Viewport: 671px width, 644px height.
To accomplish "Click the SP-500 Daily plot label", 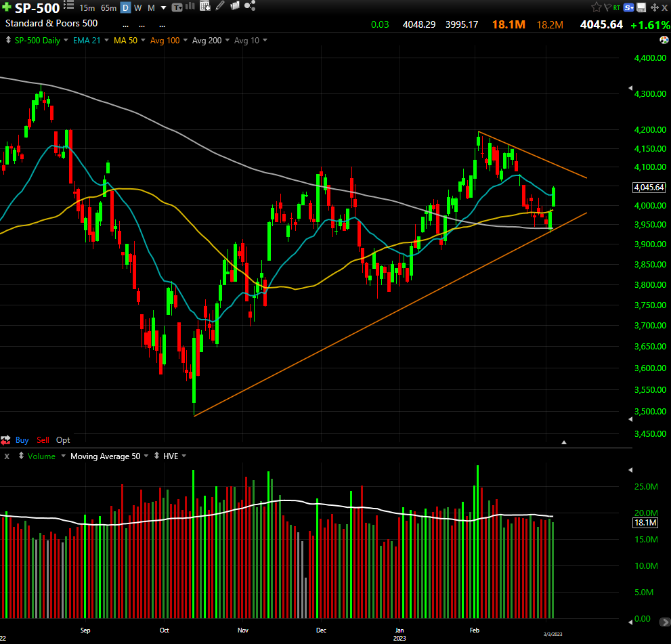I will [37, 41].
